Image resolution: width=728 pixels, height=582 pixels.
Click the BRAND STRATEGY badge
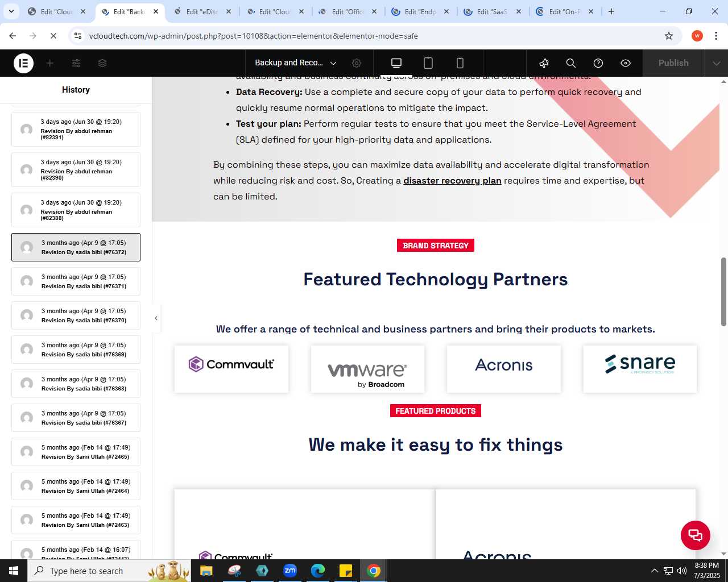coord(436,246)
